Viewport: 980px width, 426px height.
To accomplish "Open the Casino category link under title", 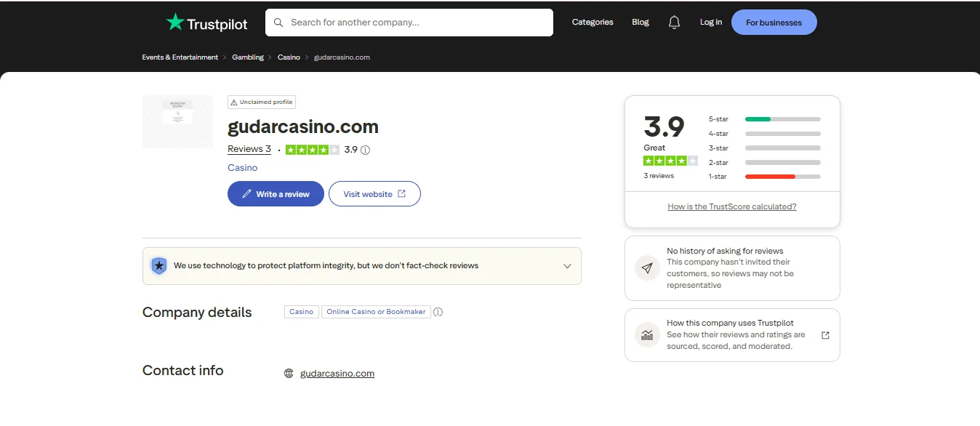I will 243,168.
